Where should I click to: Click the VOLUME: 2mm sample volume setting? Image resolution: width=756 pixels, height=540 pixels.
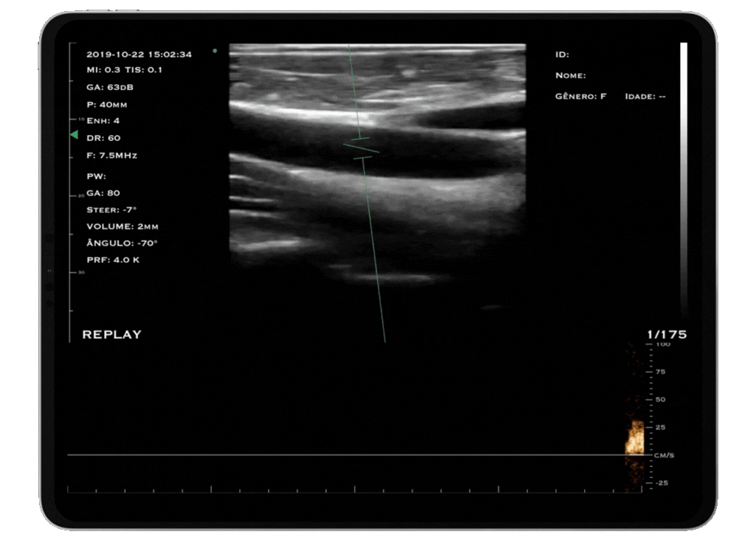(122, 226)
